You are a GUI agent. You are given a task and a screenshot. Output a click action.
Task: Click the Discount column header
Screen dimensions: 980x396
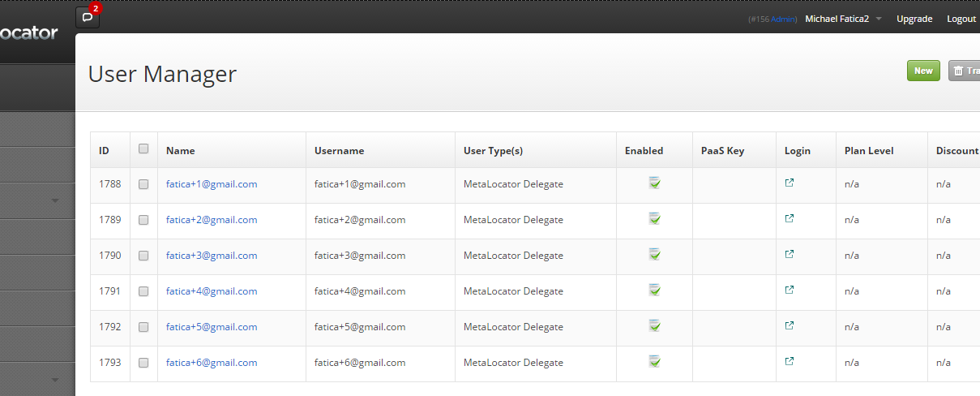coord(957,151)
